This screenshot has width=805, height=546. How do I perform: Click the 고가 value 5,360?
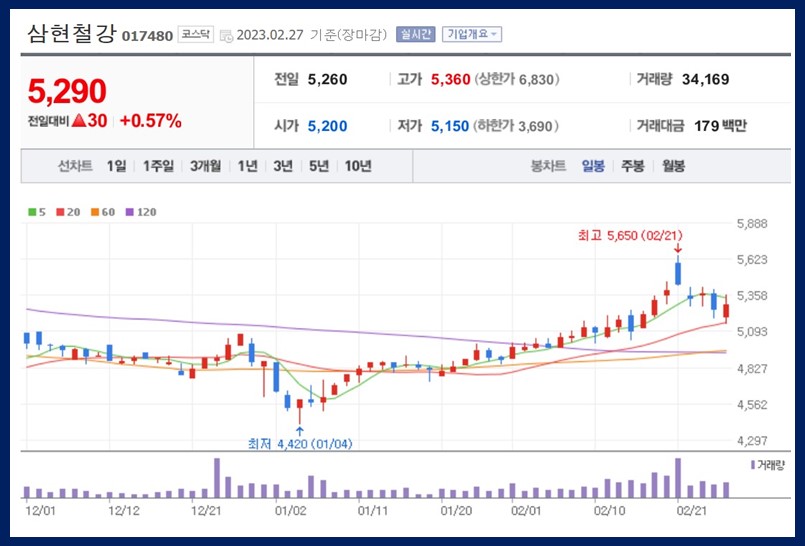point(450,80)
